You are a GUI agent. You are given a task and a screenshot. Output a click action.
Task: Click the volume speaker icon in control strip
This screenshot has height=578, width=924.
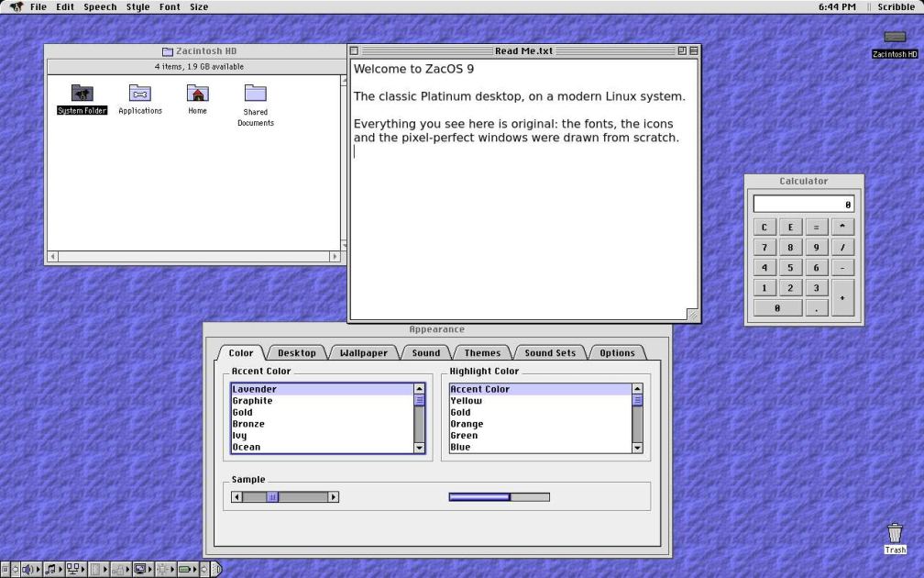pos(27,569)
